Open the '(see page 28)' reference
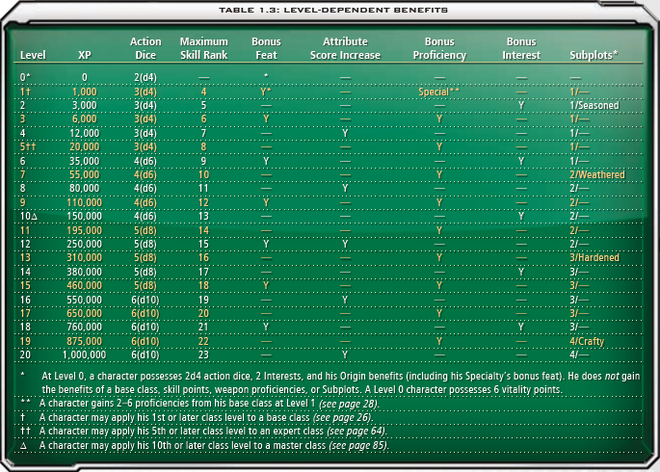This screenshot has height=472, width=660. coord(349,404)
